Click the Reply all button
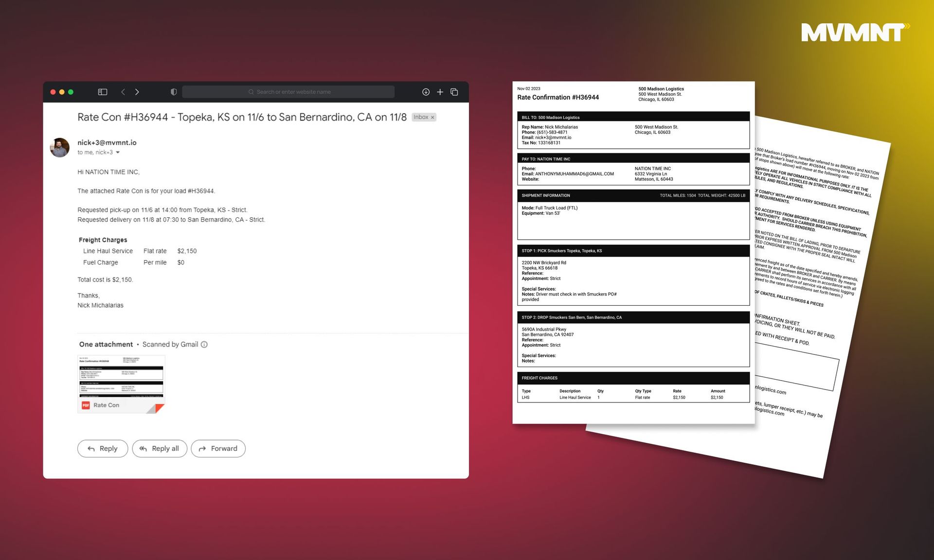 point(160,449)
